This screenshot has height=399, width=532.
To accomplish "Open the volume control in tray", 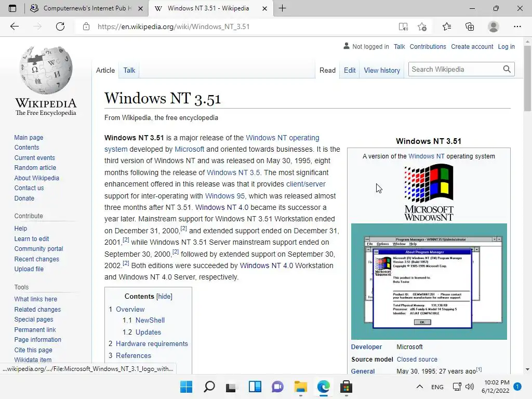I will 470,387.
